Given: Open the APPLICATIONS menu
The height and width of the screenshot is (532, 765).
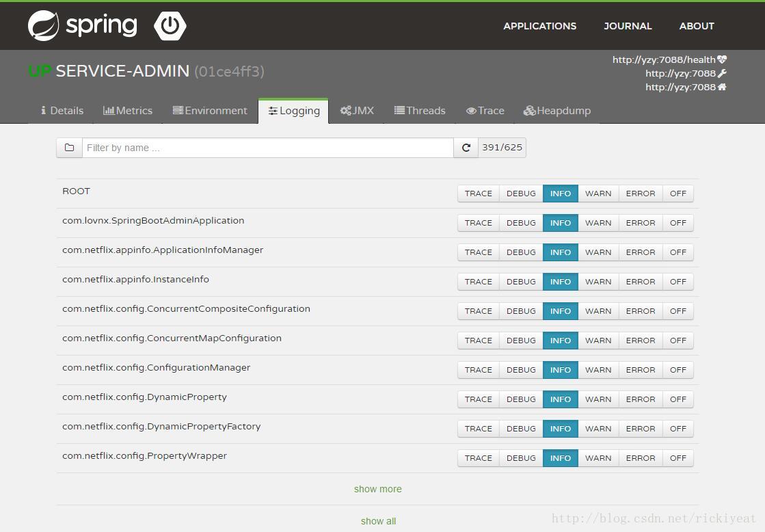Looking at the screenshot, I should [539, 26].
